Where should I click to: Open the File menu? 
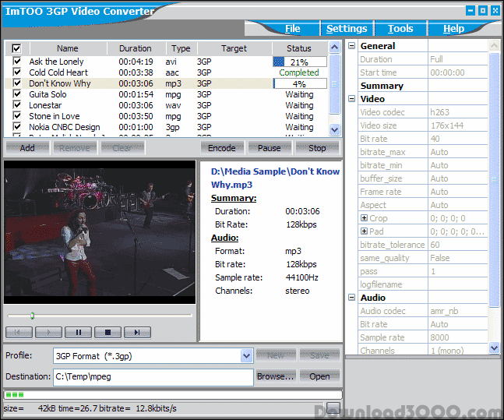[292, 29]
